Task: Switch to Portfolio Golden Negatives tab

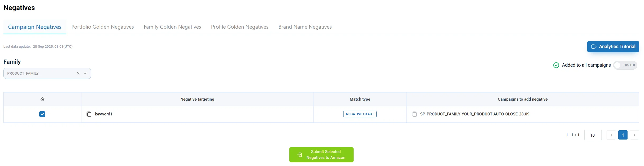Action: point(102,27)
